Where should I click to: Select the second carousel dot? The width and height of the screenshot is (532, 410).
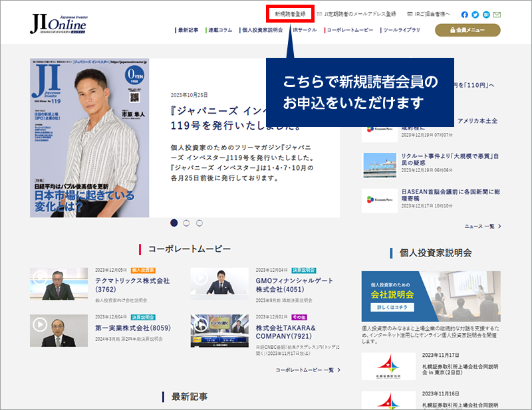(x=186, y=223)
